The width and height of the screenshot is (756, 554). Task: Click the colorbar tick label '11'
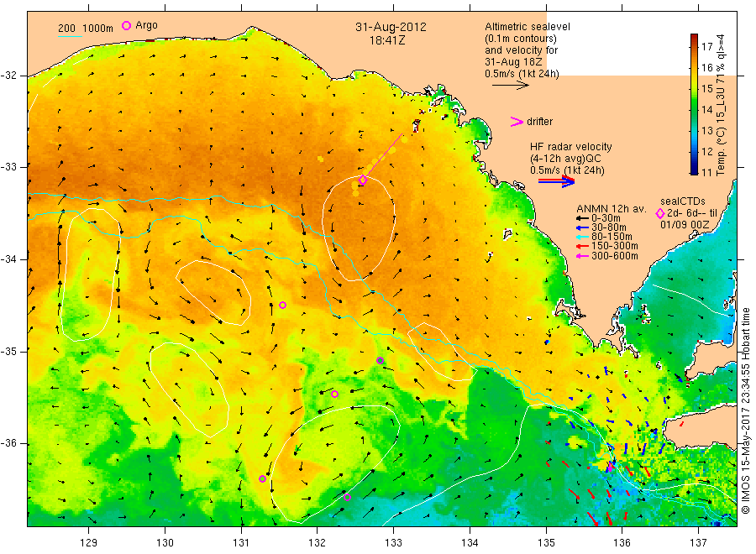coord(706,172)
